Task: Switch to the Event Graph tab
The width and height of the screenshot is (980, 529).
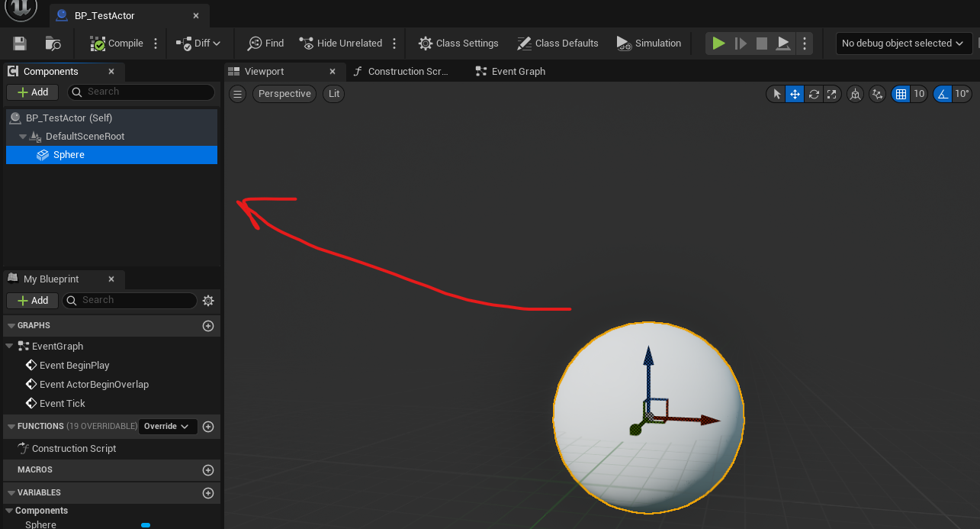Action: point(518,72)
